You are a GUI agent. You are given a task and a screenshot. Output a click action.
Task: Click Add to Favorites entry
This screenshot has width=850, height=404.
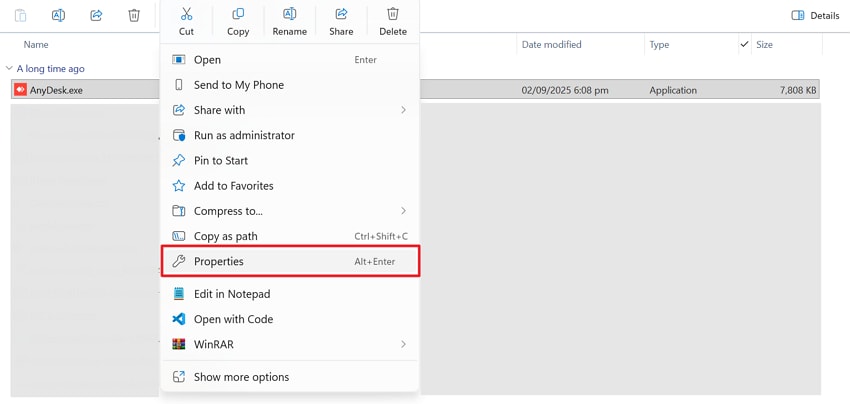[290, 185]
